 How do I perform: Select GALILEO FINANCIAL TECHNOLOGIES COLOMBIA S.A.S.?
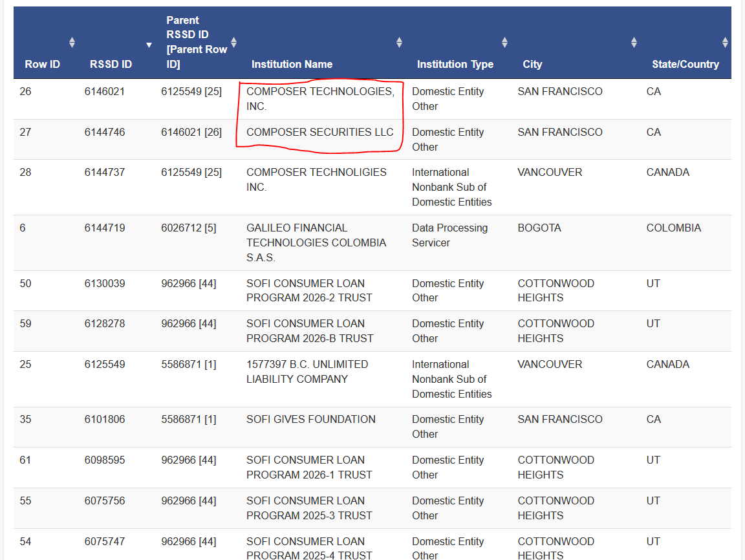pos(316,242)
